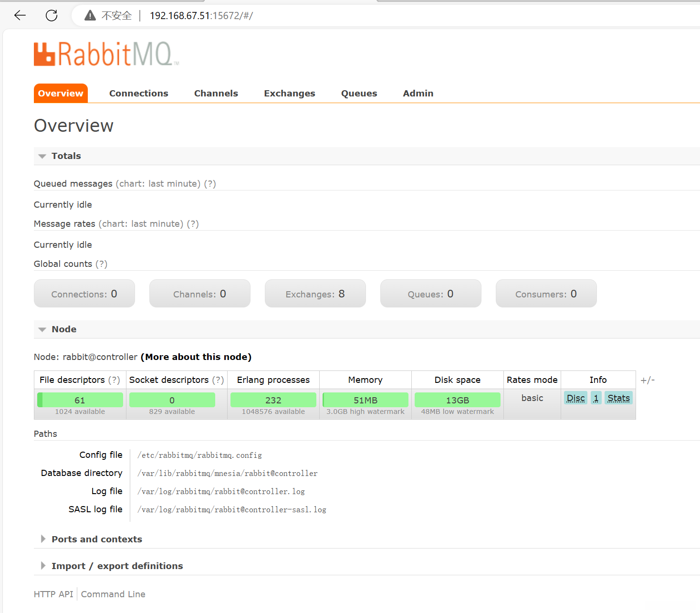This screenshot has width=700, height=613.
Task: Switch to the Connections tab
Action: tap(139, 93)
